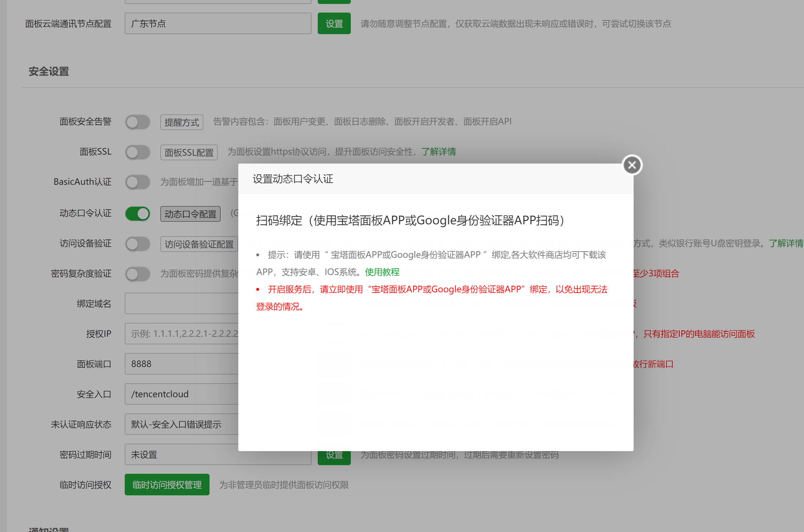Disable the 动态口令认证 switch

click(138, 214)
